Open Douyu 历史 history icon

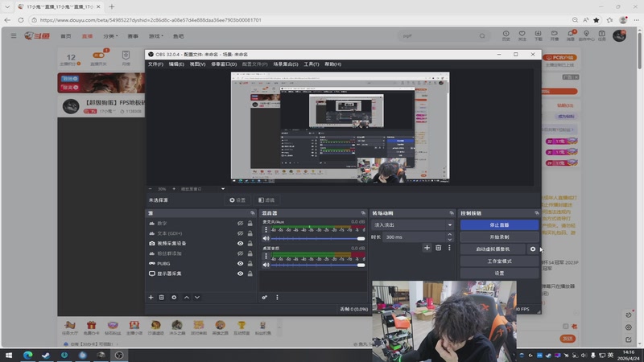coord(506,35)
